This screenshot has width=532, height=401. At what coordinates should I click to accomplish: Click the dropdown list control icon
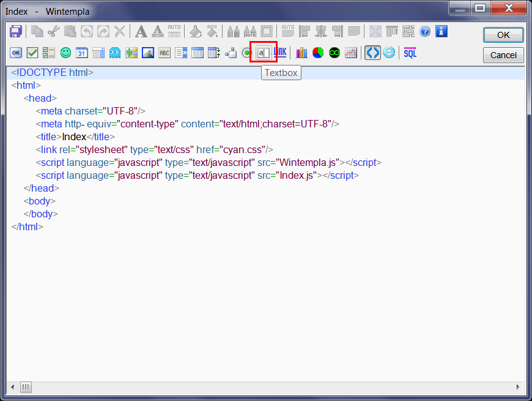tap(98, 53)
